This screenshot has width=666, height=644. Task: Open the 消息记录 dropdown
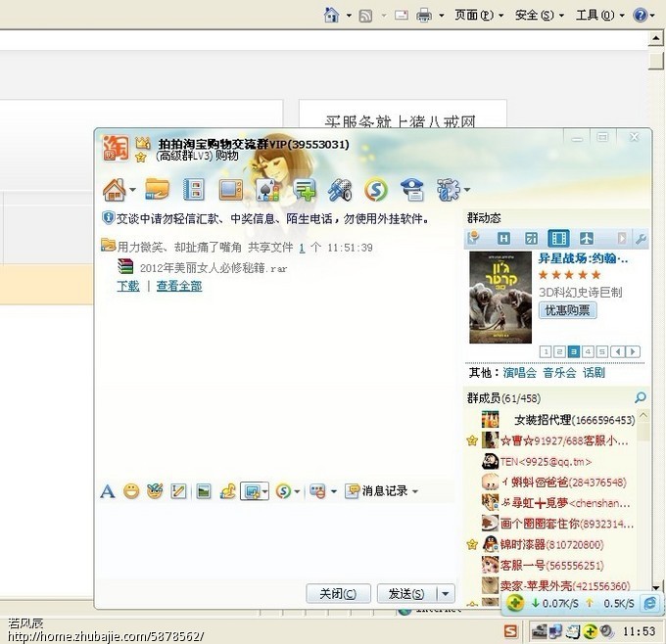[x=382, y=491]
